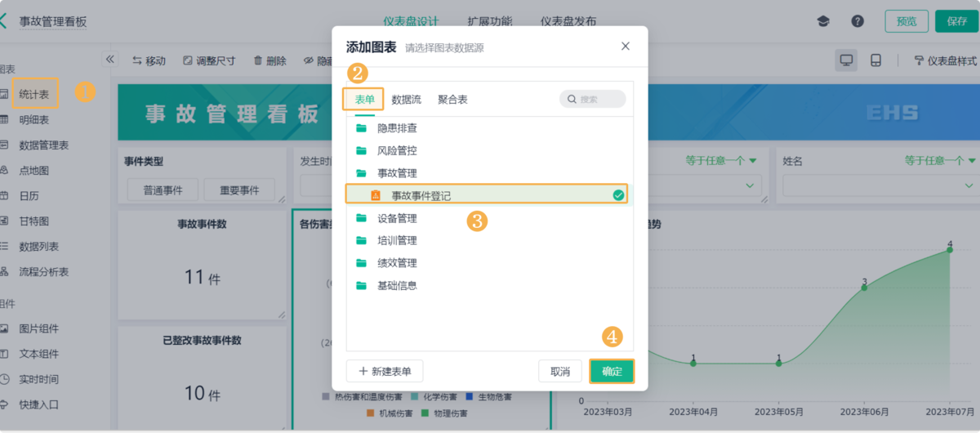Screen dimensions: 980x433
Task: Toggle the checkmark on 事故事件登记
Action: click(618, 195)
